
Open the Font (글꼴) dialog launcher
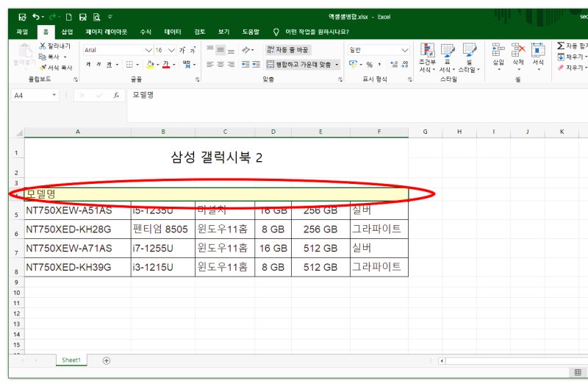click(197, 79)
